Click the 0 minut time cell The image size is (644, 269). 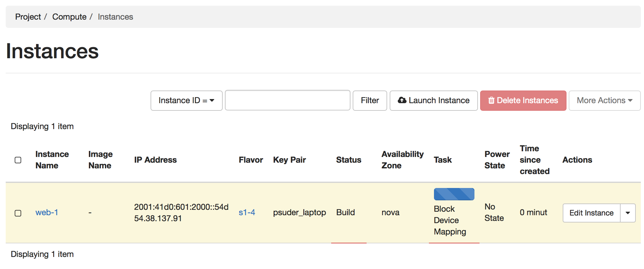tap(533, 212)
